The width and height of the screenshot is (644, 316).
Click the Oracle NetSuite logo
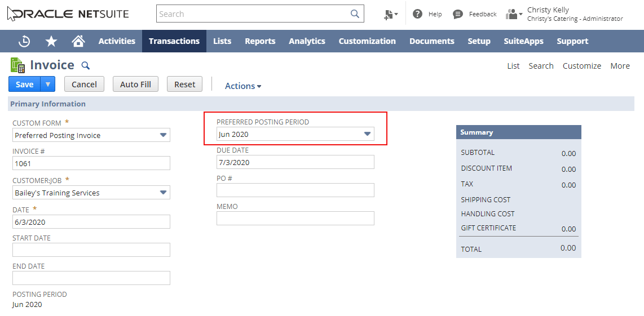(x=68, y=14)
